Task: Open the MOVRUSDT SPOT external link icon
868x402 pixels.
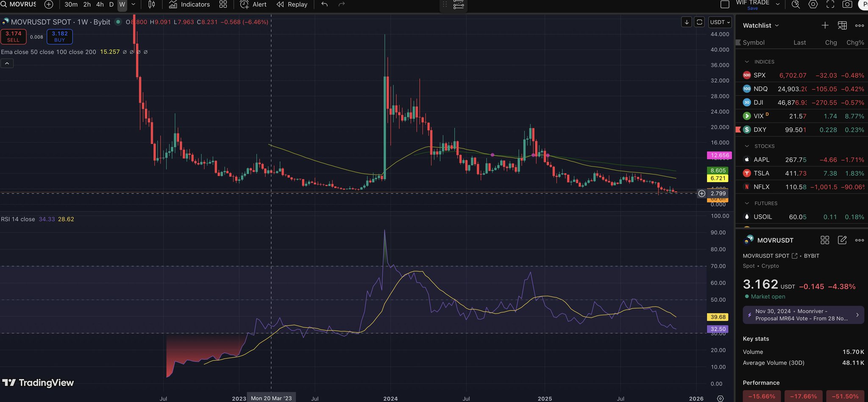Action: 794,256
